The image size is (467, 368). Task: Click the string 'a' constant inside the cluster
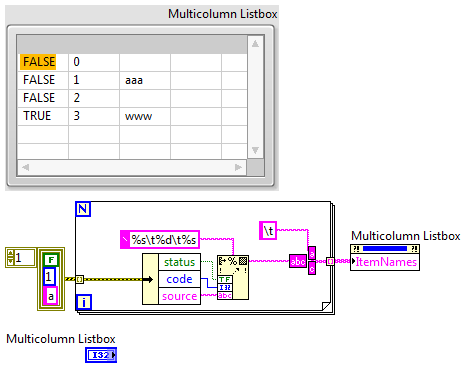pyautogui.click(x=51, y=296)
